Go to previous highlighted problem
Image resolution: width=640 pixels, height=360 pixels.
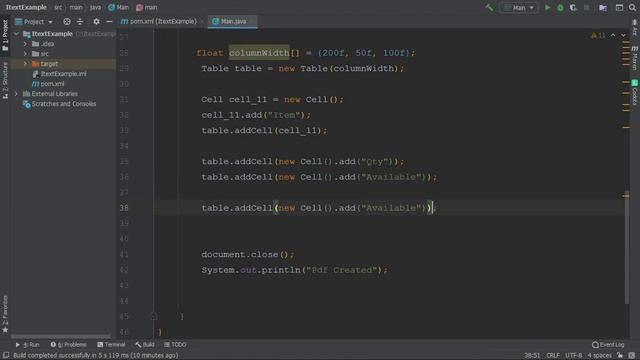(x=613, y=36)
